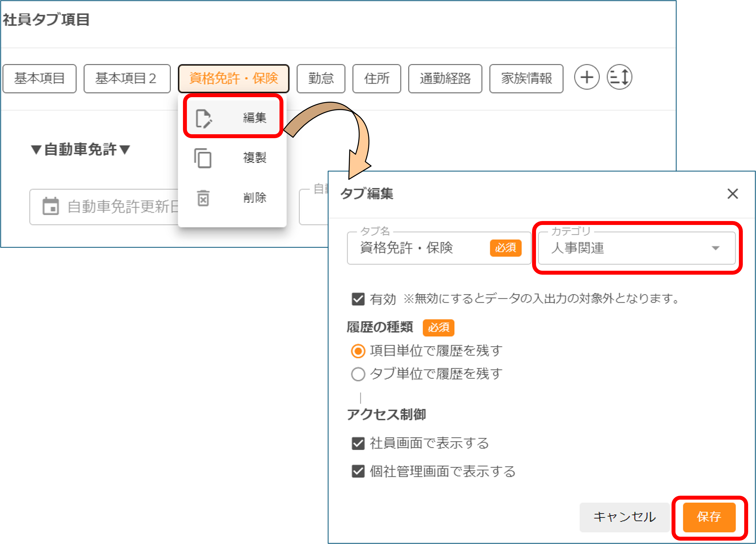756x544 pixels.
Task: Close the タブ編集 dialog
Action: point(732,194)
